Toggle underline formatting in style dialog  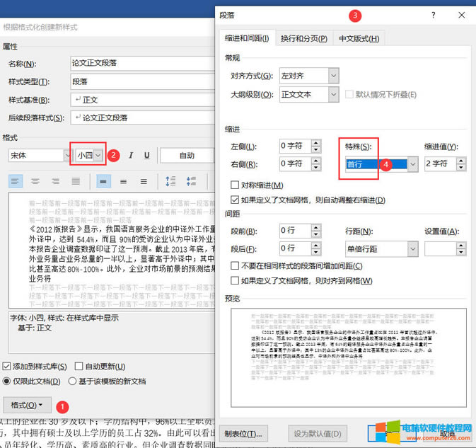147,156
